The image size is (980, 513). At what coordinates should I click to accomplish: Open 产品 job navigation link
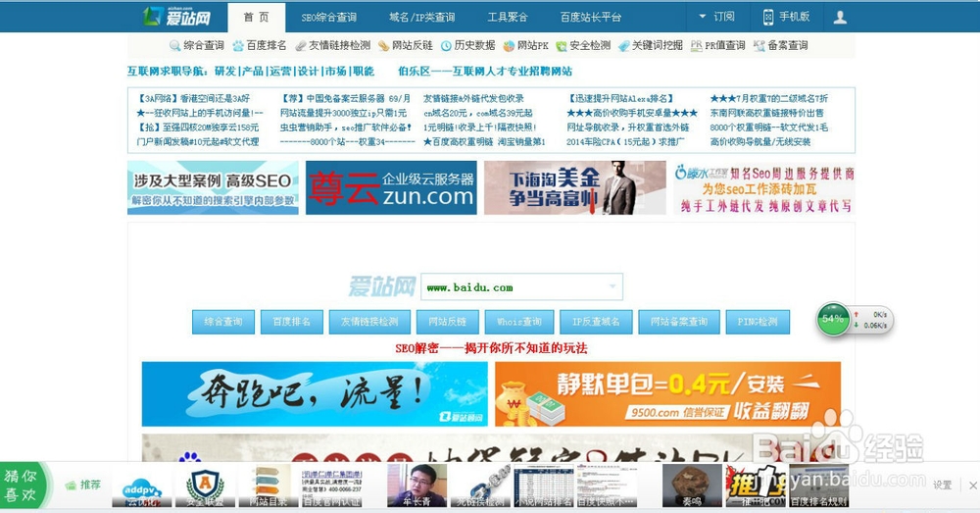pos(253,72)
